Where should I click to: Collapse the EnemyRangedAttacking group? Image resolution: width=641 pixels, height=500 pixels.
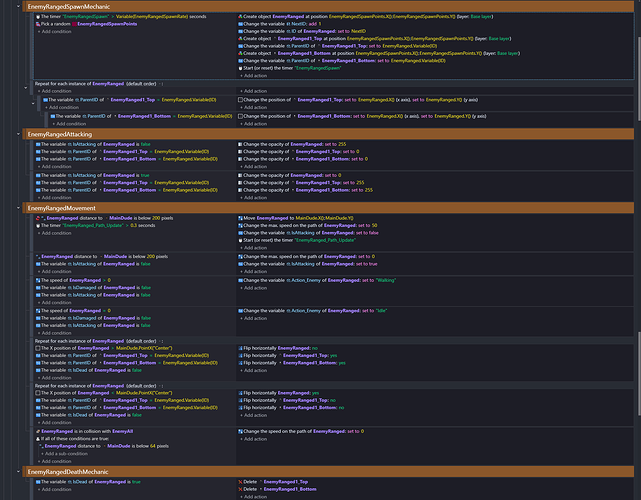[18, 134]
